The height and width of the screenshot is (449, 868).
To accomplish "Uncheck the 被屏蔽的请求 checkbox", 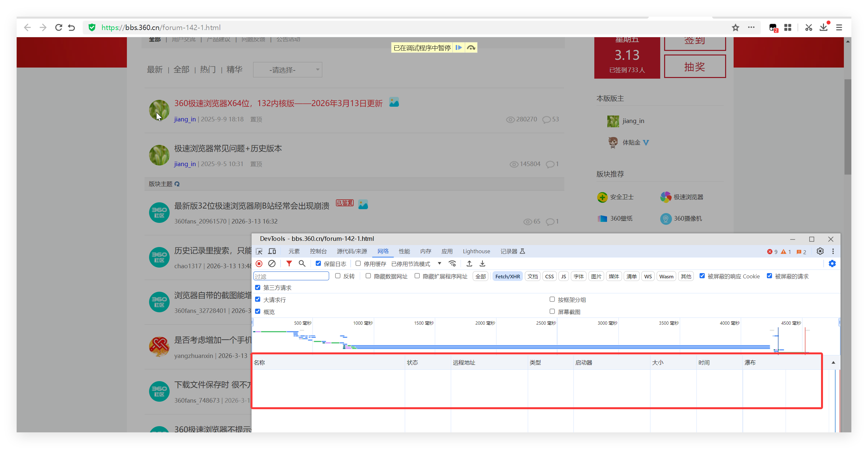I will 769,276.
